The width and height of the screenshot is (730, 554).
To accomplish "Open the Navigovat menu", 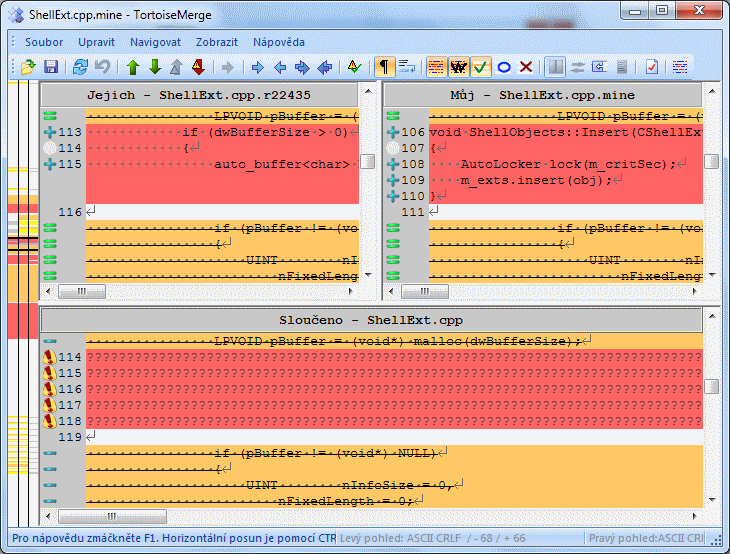I will 155,42.
